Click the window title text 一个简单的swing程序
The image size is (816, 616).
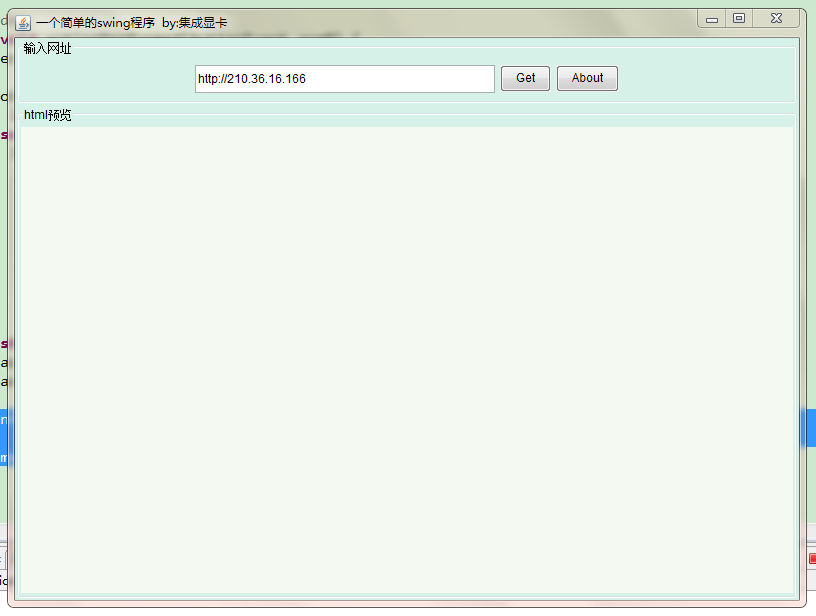click(x=96, y=23)
